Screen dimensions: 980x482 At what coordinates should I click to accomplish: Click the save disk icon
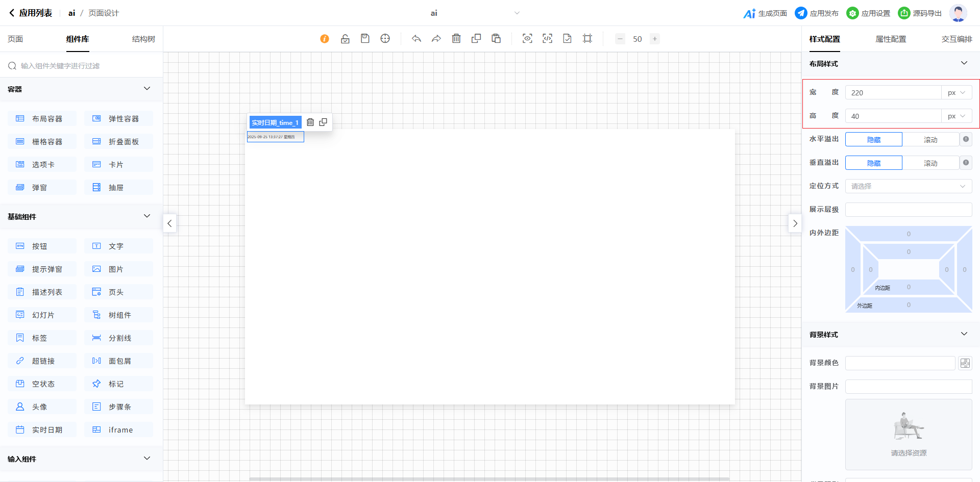[x=365, y=39]
